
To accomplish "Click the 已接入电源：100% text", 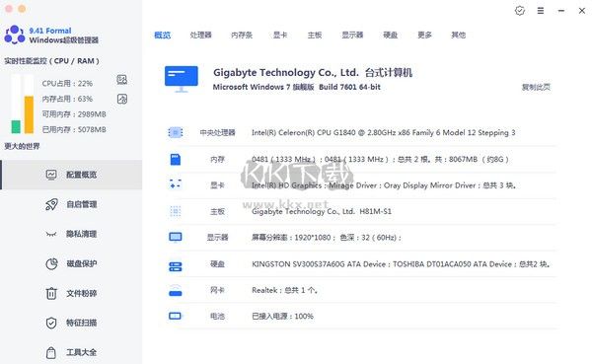I will tap(283, 317).
